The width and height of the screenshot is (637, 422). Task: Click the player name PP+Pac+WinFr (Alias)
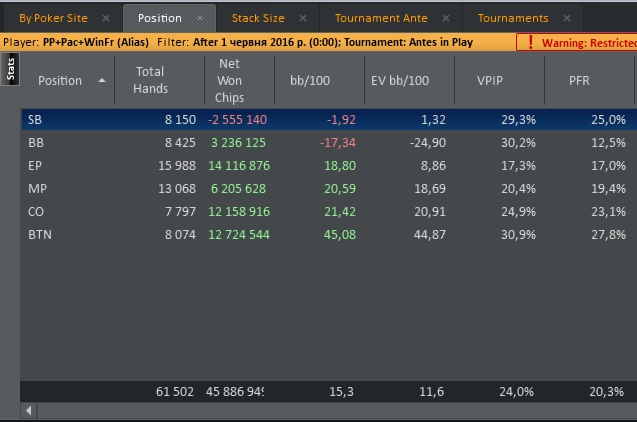pos(96,42)
